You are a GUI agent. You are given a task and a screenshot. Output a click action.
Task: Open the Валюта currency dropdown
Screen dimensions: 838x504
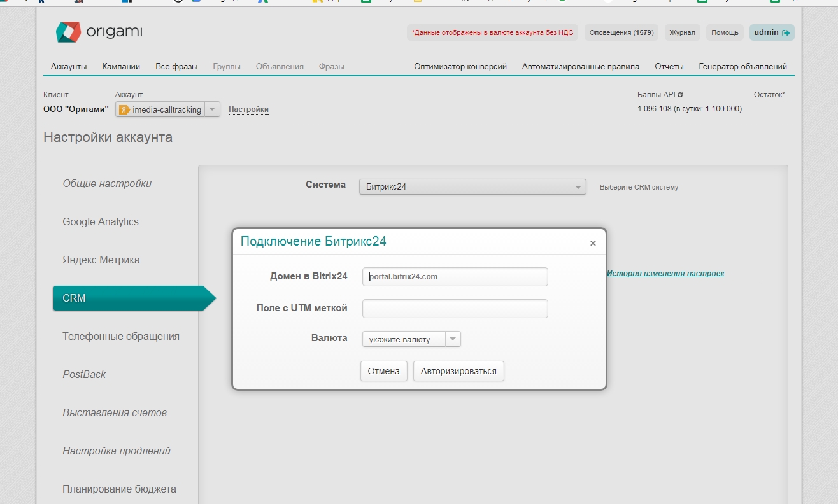click(452, 339)
